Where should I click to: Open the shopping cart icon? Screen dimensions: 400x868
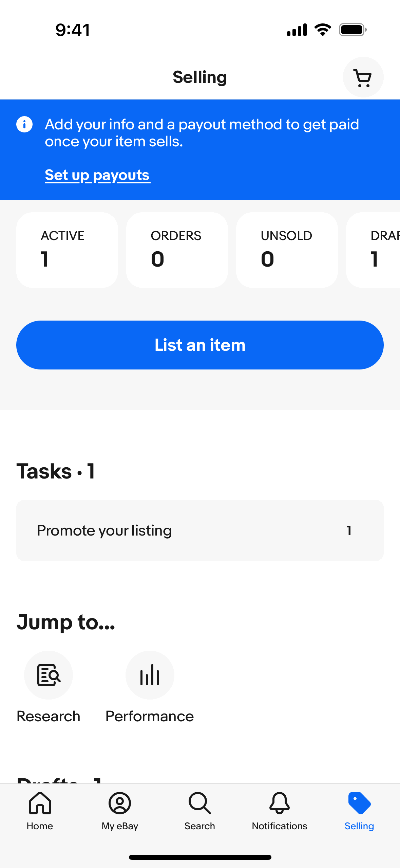(x=363, y=77)
